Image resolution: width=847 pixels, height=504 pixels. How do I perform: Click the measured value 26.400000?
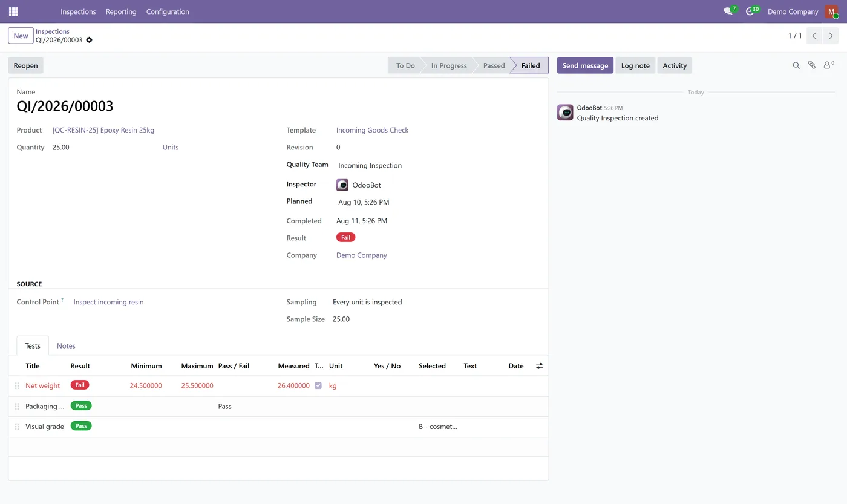[x=293, y=386]
